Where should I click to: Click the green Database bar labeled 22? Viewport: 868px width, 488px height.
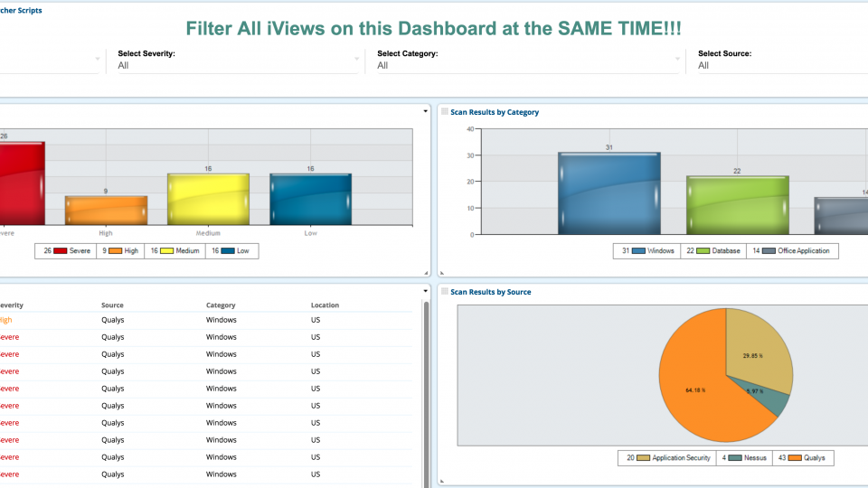point(738,205)
